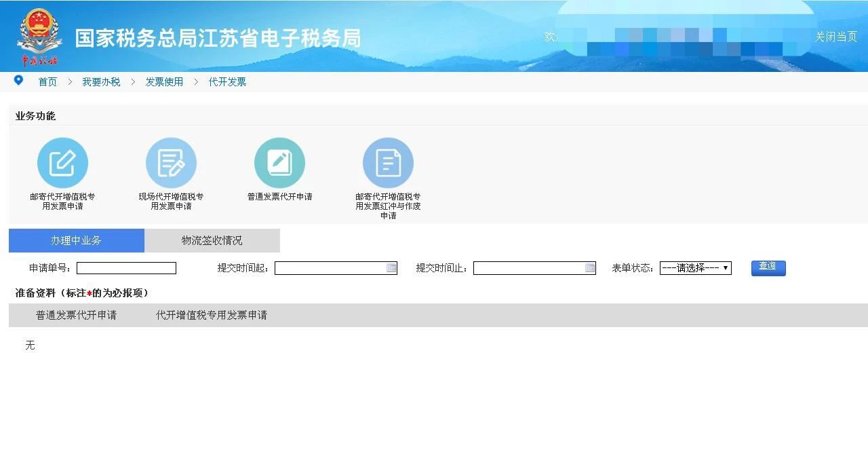Viewport: 868px width, 469px height.
Task: Click 关闭当页 link
Action: click(x=836, y=37)
